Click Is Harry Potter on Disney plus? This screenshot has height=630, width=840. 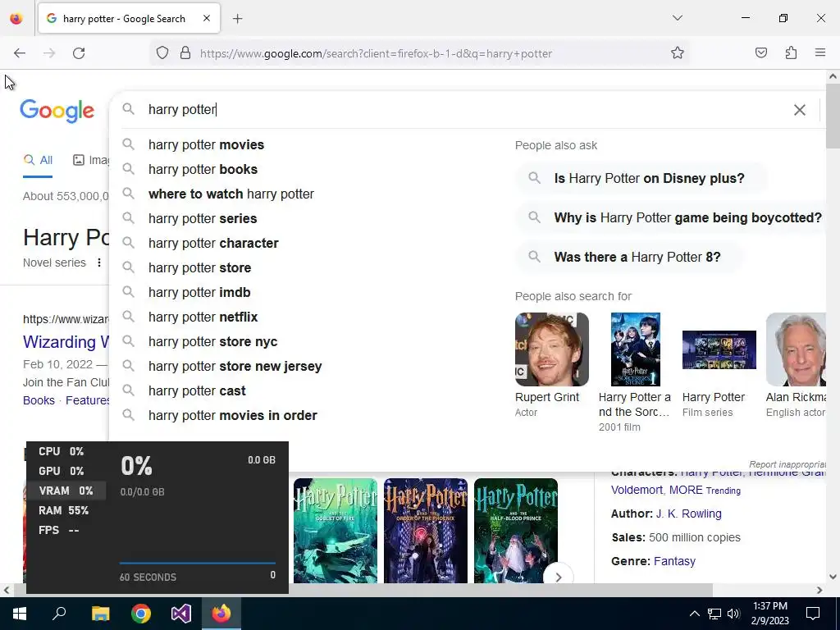(641, 178)
